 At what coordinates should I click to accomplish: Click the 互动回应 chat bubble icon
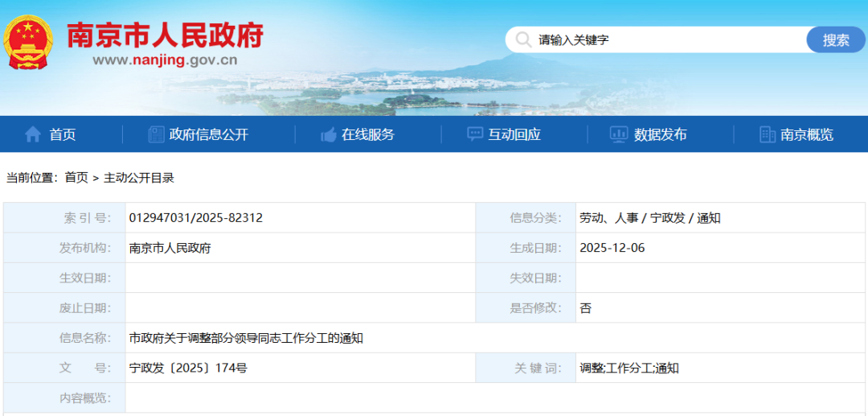coord(475,134)
